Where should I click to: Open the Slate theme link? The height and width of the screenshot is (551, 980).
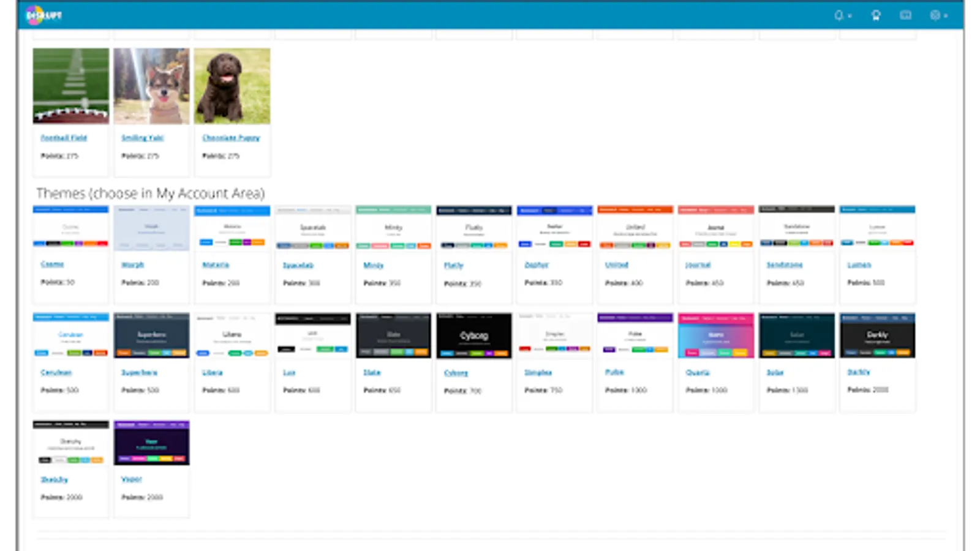click(x=372, y=372)
